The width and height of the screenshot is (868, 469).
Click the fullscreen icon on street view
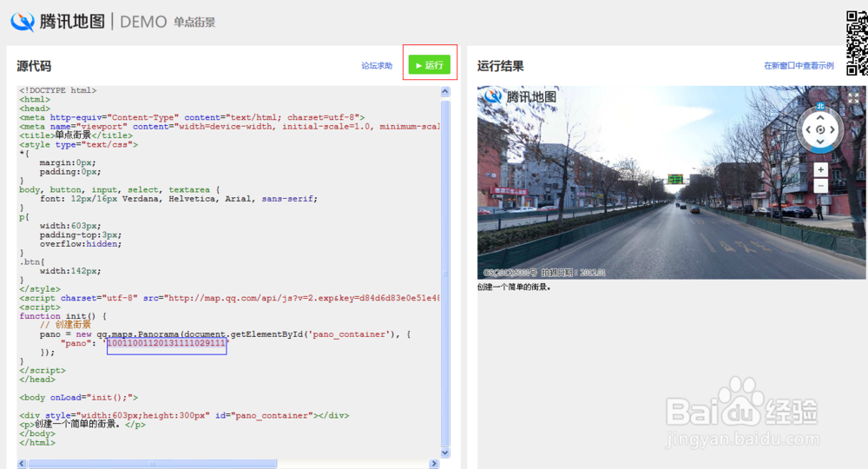pyautogui.click(x=853, y=98)
